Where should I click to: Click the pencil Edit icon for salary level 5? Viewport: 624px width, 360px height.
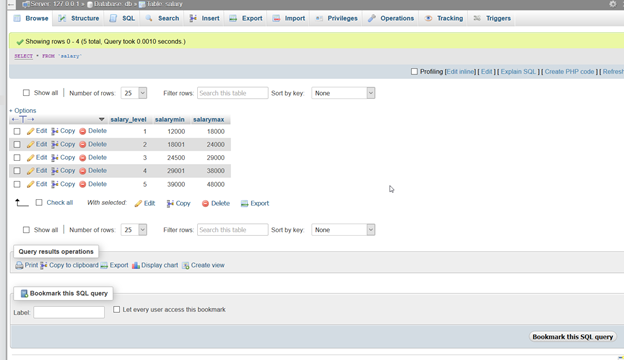31,185
